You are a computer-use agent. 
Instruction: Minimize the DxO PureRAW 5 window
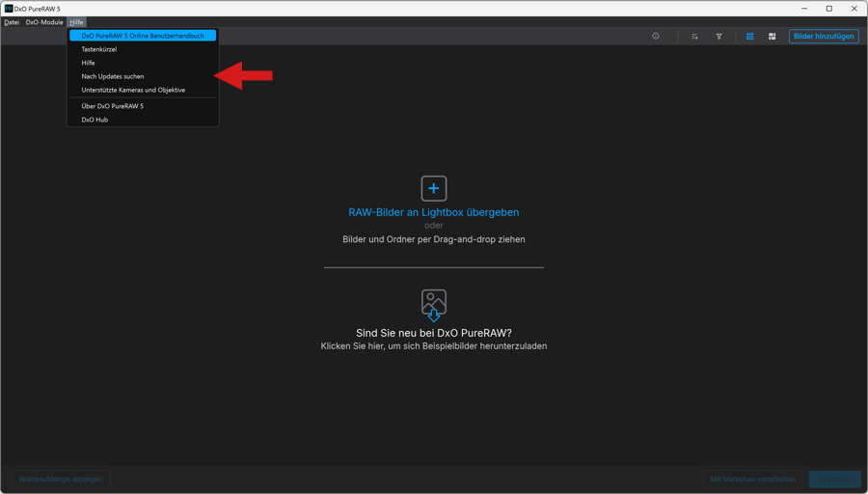[x=803, y=9]
